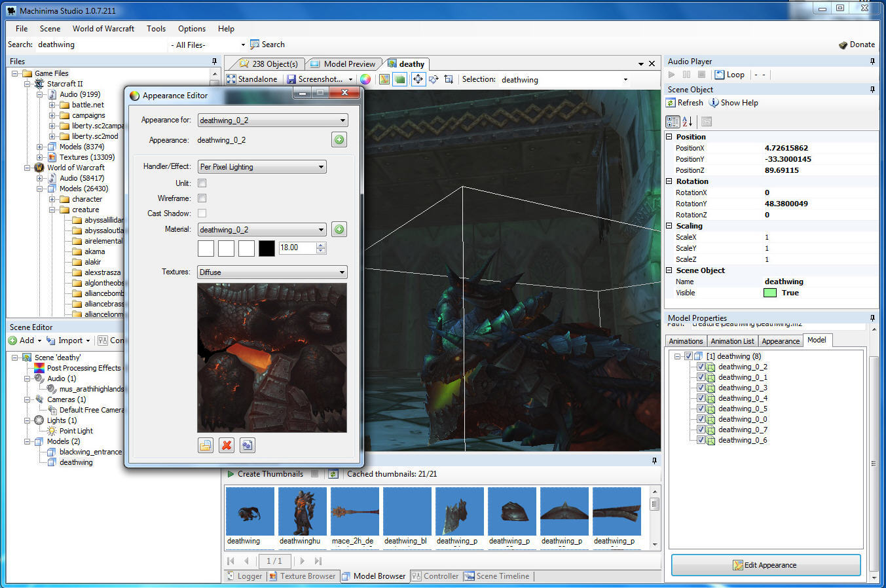Refresh the Scene Object panel

(685, 103)
